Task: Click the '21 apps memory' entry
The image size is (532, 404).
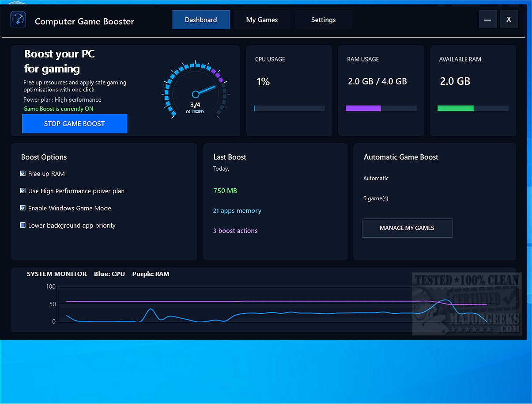Action: coord(237,211)
